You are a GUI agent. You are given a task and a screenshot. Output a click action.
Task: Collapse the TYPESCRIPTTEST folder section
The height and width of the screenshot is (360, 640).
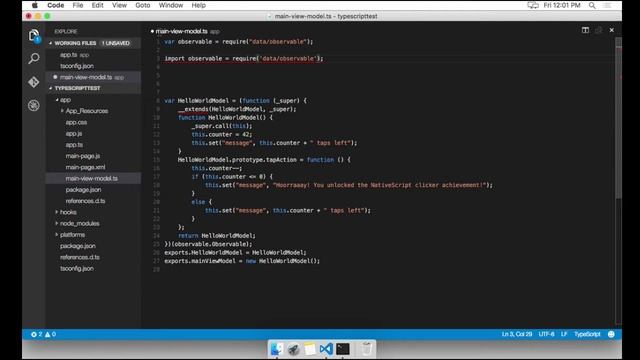(51, 88)
